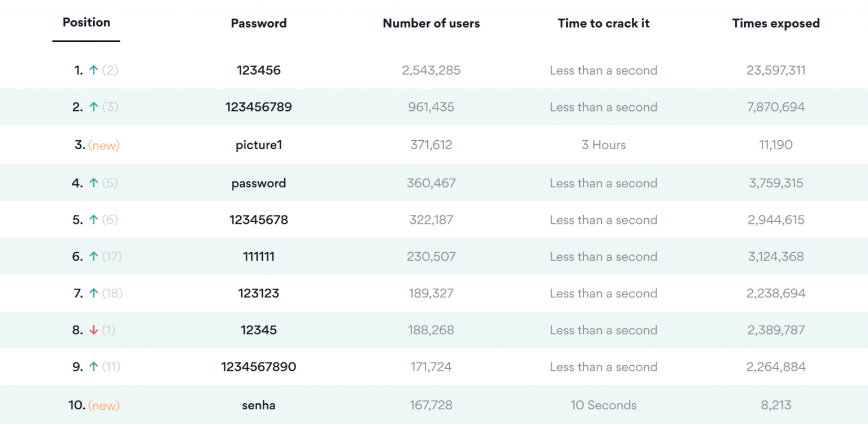868x428 pixels.
Task: Click the red down arrow at position 8
Action: click(94, 330)
